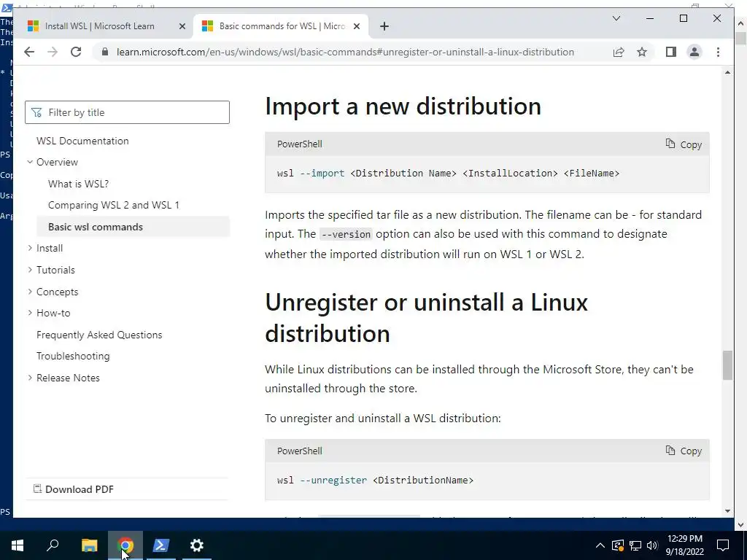The height and width of the screenshot is (560, 747).
Task: Open File Explorer from the taskbar
Action: (89, 545)
